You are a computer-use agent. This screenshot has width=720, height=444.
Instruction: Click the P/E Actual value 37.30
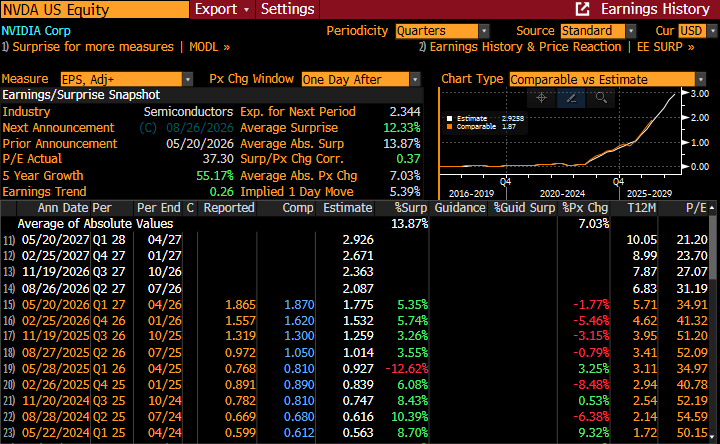pos(218,159)
